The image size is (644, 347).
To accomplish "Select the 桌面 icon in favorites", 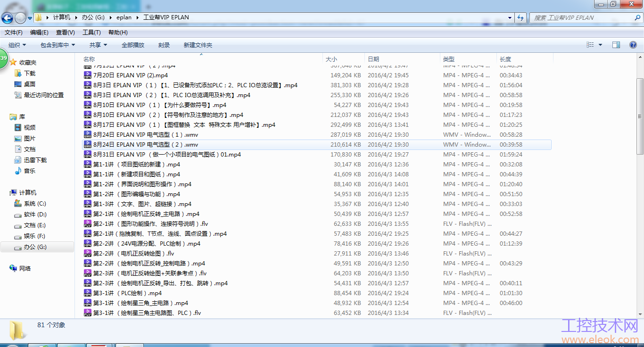I will coord(18,84).
